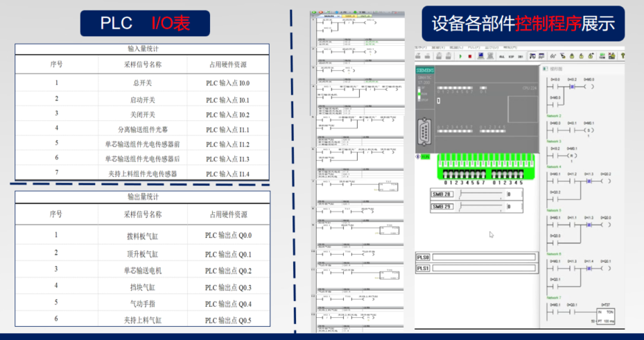Select the MAIN program tab

point(554,69)
